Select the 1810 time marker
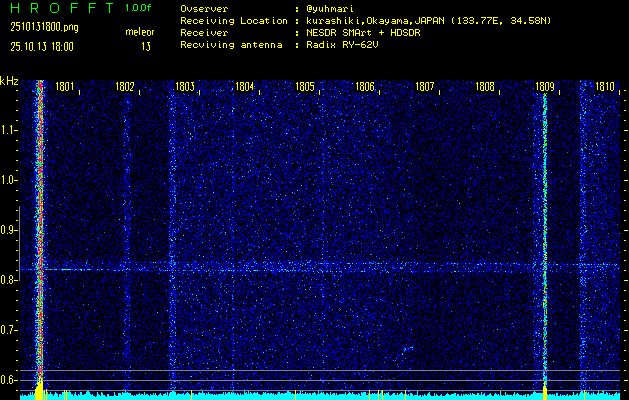Viewport: 629px width, 400px height. coord(604,87)
